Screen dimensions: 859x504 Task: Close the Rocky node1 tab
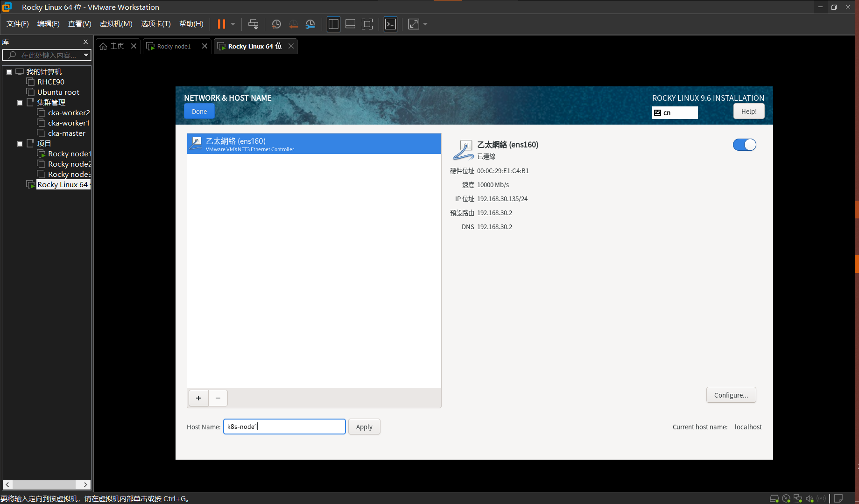[x=204, y=46]
